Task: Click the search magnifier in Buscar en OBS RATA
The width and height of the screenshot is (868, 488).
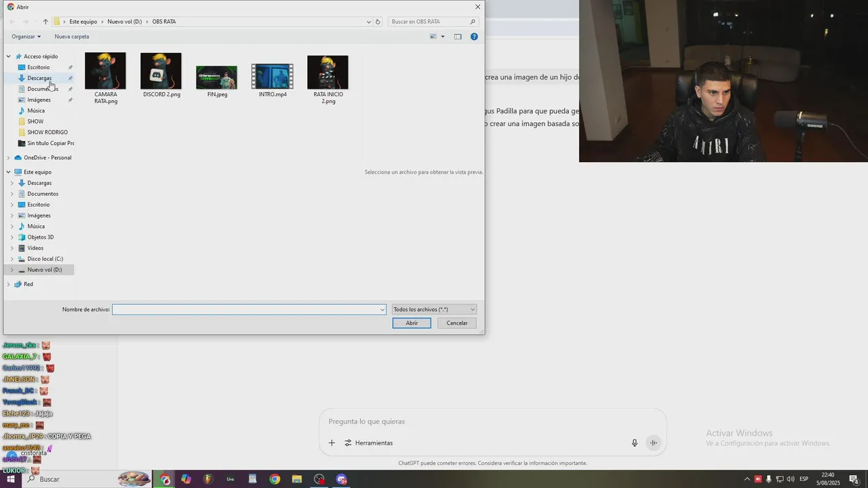Action: coord(473,22)
